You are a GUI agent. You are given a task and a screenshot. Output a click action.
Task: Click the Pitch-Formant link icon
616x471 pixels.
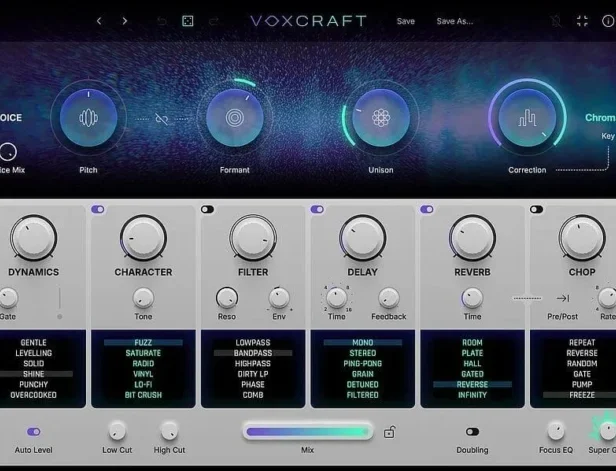pyautogui.click(x=161, y=118)
